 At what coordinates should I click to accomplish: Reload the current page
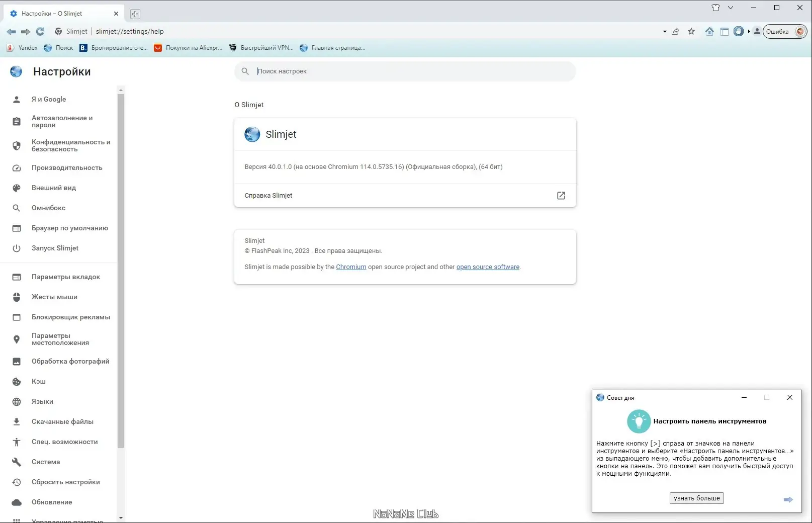pyautogui.click(x=40, y=31)
